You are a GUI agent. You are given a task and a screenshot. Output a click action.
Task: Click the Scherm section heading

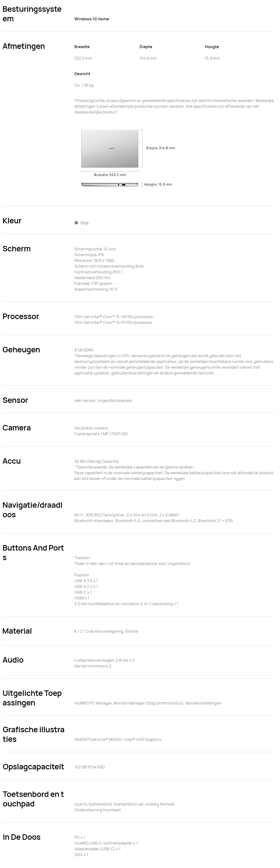17,249
